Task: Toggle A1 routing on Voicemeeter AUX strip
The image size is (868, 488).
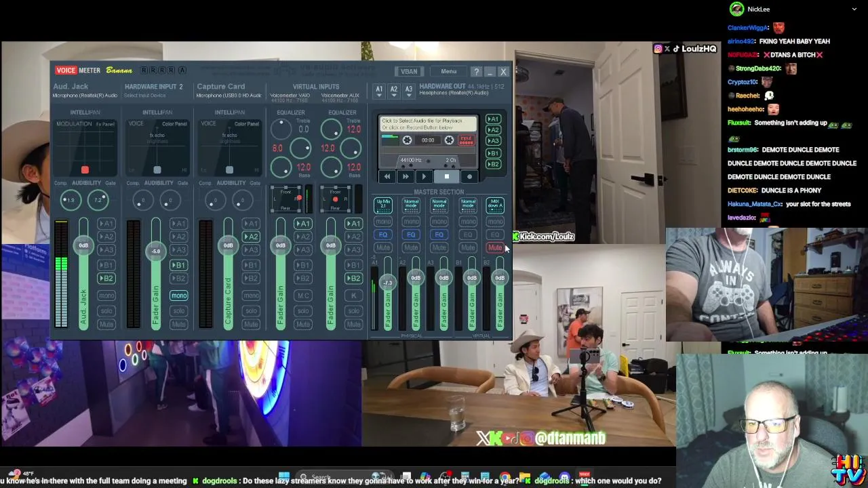Action: click(x=353, y=224)
